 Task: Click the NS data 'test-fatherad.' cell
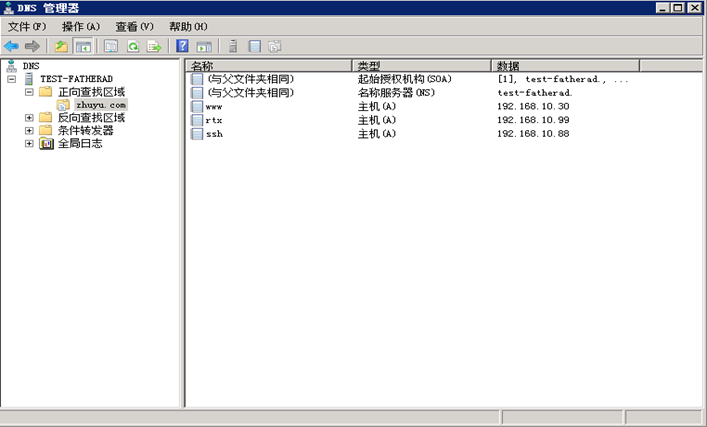[535, 93]
